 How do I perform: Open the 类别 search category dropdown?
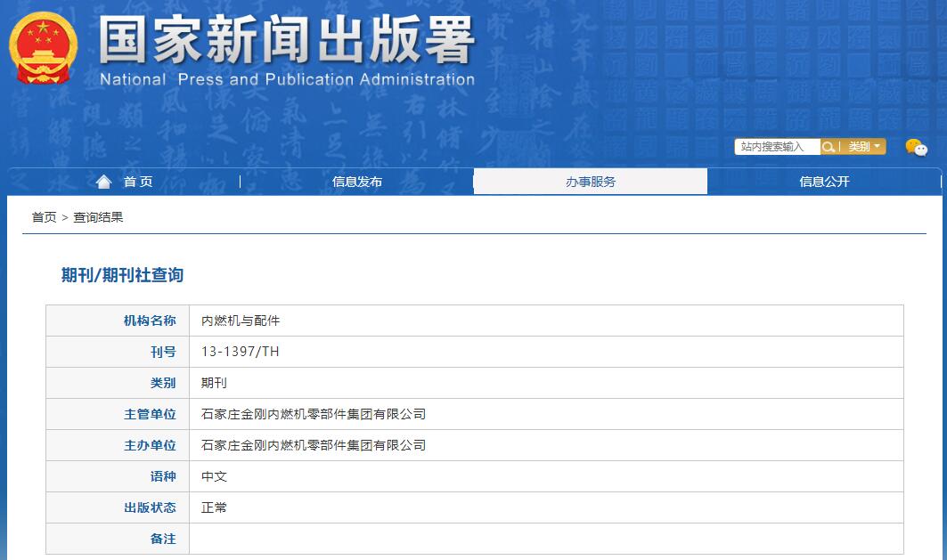tap(863, 147)
